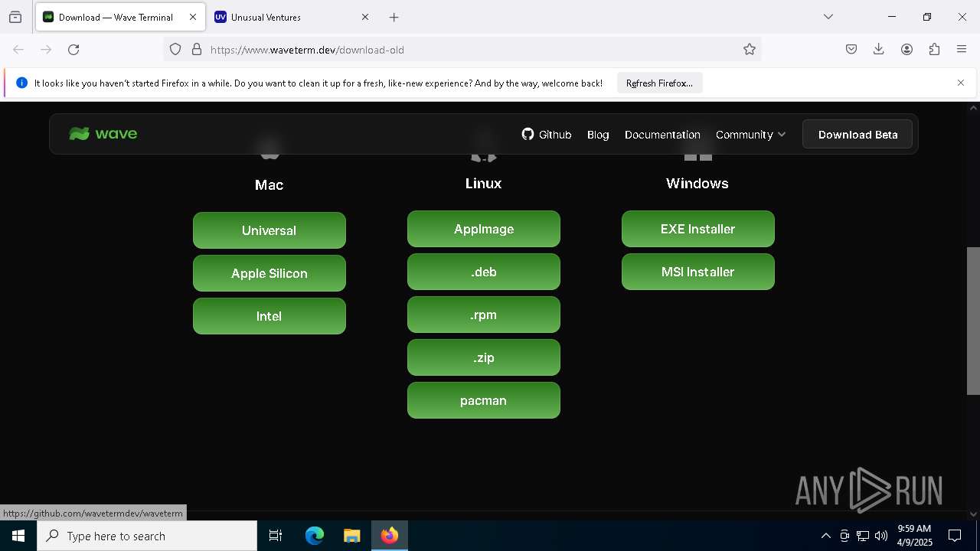Open the Github link in header
The height and width of the screenshot is (551, 980).
point(547,135)
